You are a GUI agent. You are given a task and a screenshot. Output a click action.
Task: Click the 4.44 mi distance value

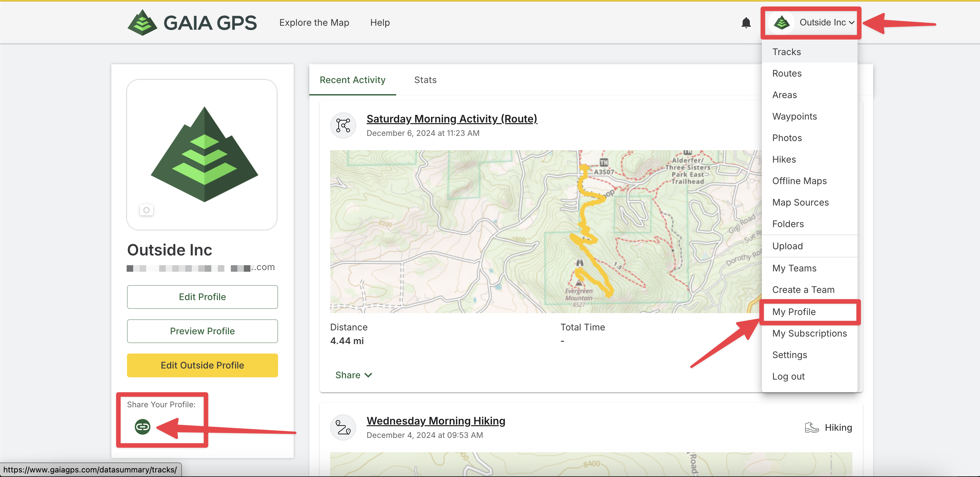click(x=346, y=341)
